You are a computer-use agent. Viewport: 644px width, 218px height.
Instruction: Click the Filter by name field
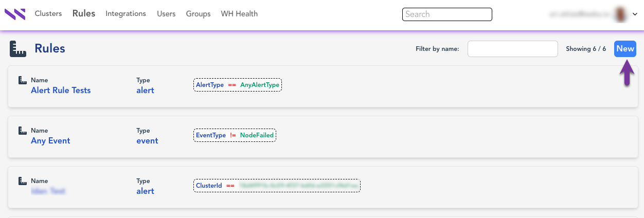pyautogui.click(x=512, y=49)
